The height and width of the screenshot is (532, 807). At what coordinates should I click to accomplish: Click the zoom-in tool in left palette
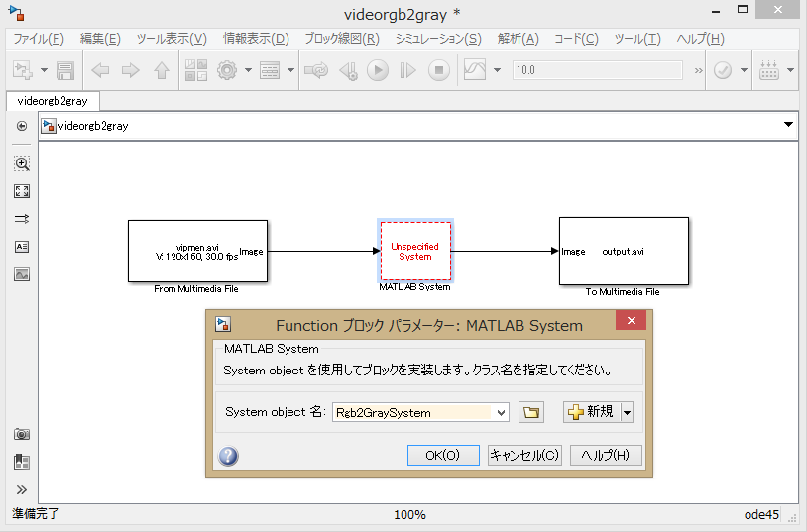tap(22, 163)
